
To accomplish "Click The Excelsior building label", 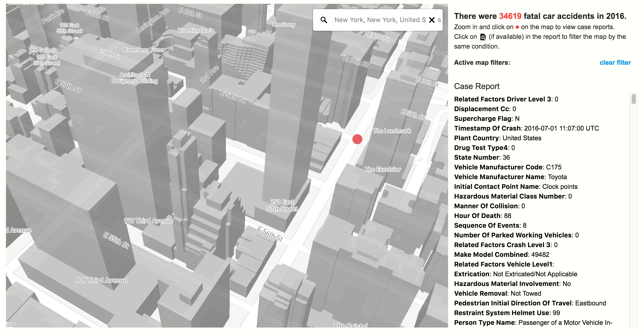I will [x=383, y=169].
